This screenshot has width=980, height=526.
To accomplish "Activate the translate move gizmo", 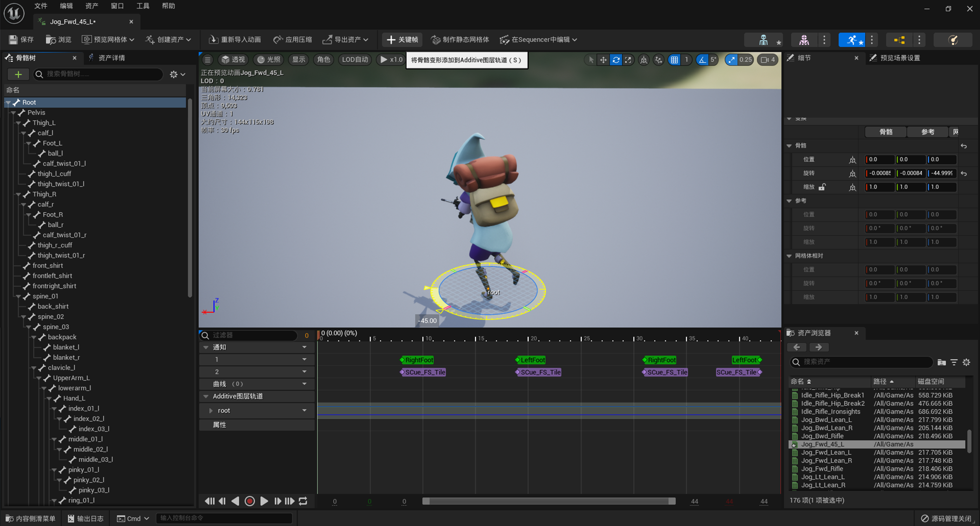I will click(603, 60).
